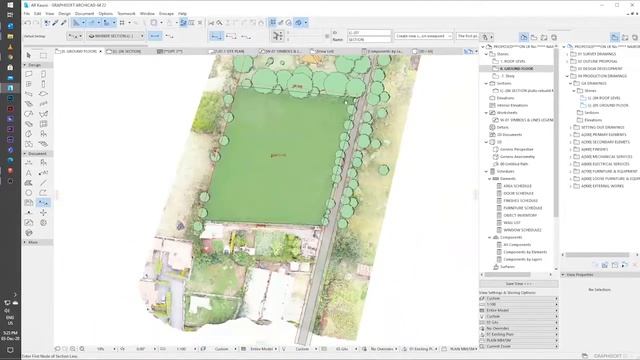Open the 'Create new s..on viewpoint' dropdown
This screenshot has width=640, height=360.
tap(423, 36)
